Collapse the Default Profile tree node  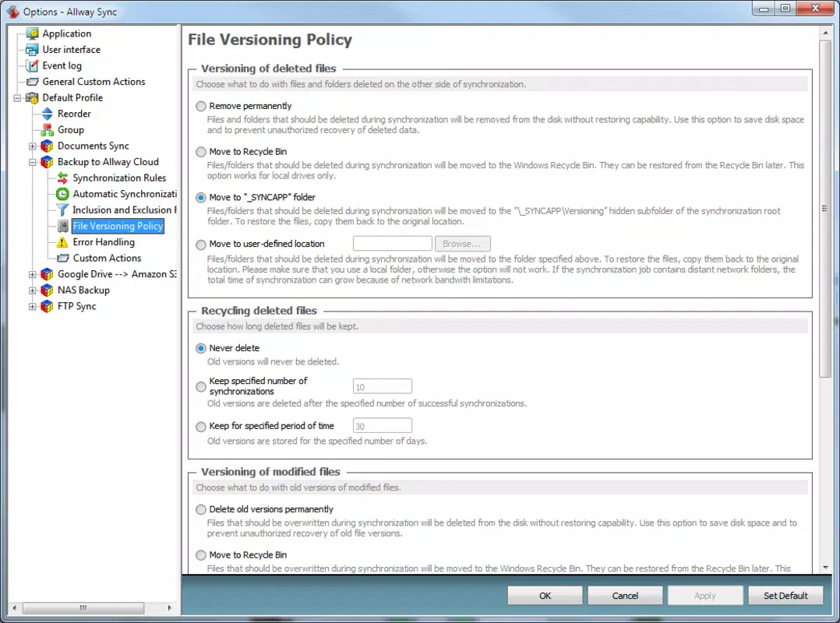coord(17,98)
